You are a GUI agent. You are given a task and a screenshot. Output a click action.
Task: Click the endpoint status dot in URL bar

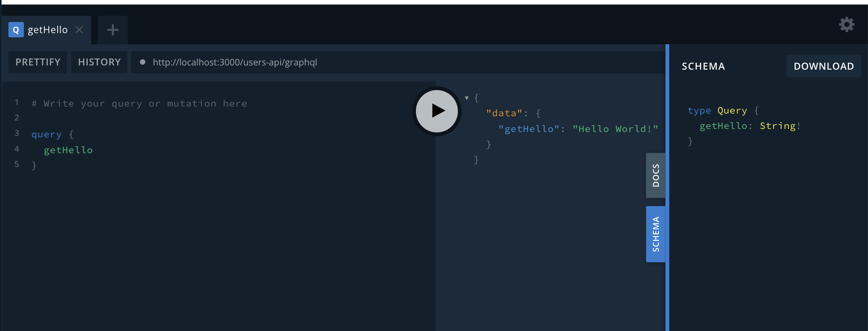(x=143, y=62)
